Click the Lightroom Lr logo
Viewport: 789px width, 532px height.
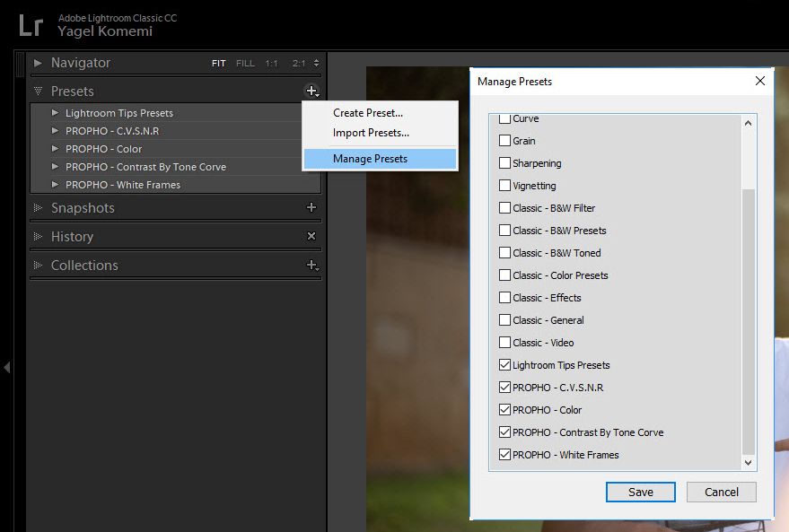pos(31,25)
